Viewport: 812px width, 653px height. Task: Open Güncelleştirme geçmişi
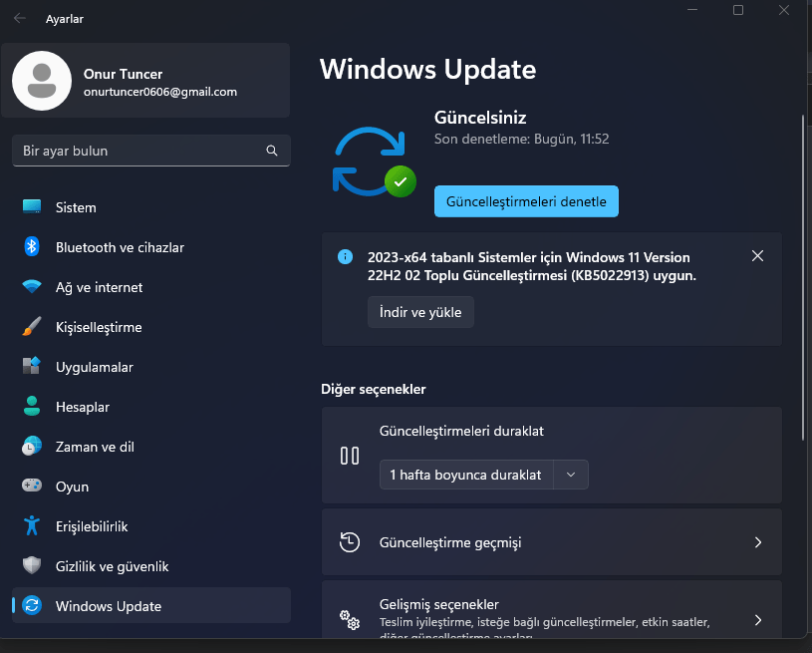(552, 542)
